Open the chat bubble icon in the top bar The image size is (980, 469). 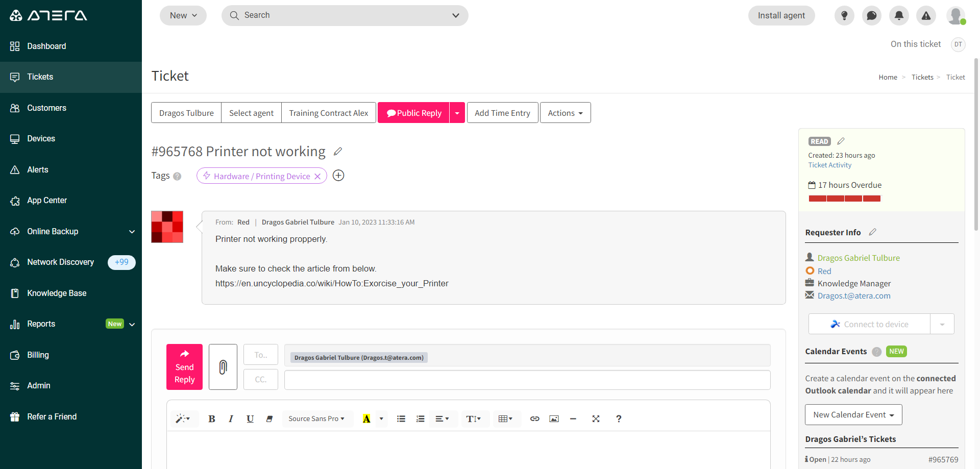(871, 15)
